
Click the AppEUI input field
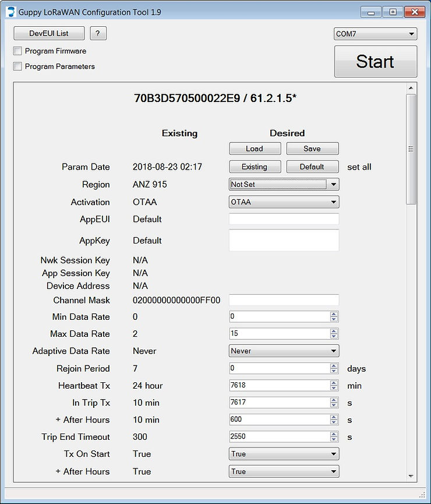[x=284, y=219]
